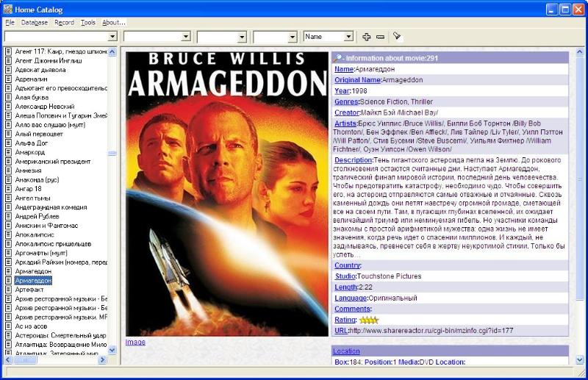The image size is (588, 380).
Task: Click the record icon beside Ас из асов
Action: pyautogui.click(x=8, y=326)
